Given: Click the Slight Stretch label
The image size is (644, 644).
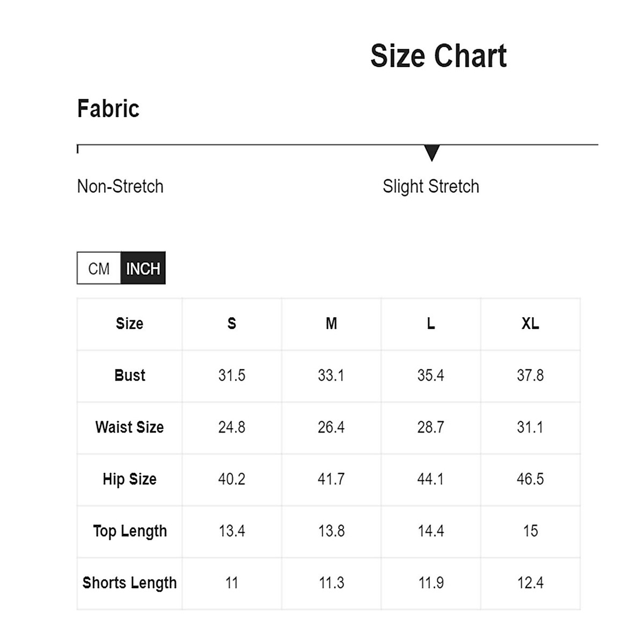Looking at the screenshot, I should coord(430,187).
